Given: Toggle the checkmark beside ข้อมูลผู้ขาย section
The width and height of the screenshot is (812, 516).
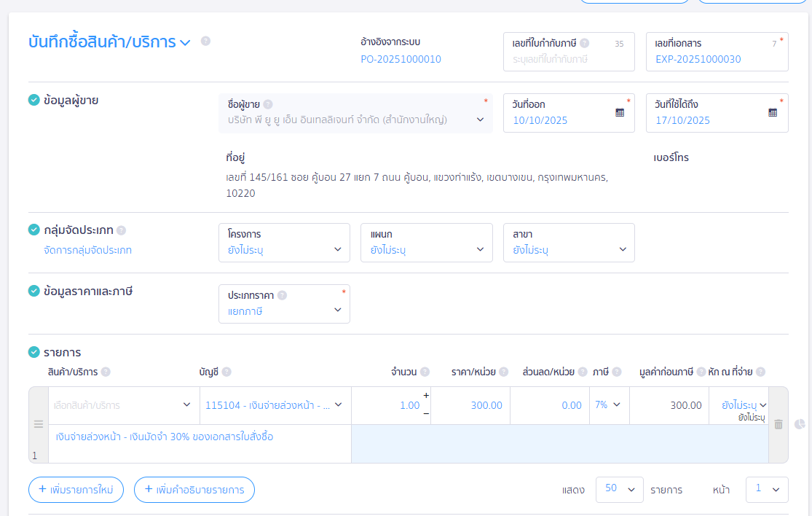Looking at the screenshot, I should (33, 101).
